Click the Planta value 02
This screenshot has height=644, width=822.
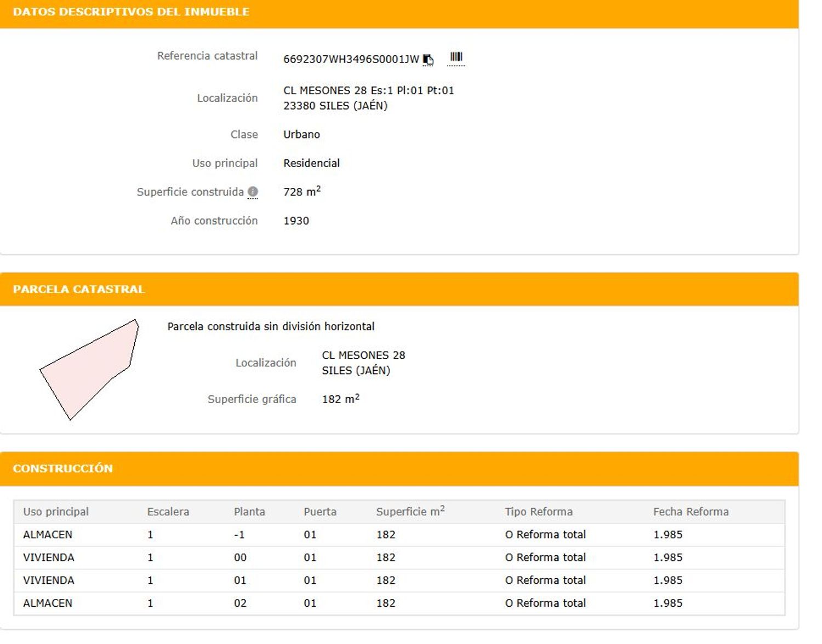[x=240, y=603]
